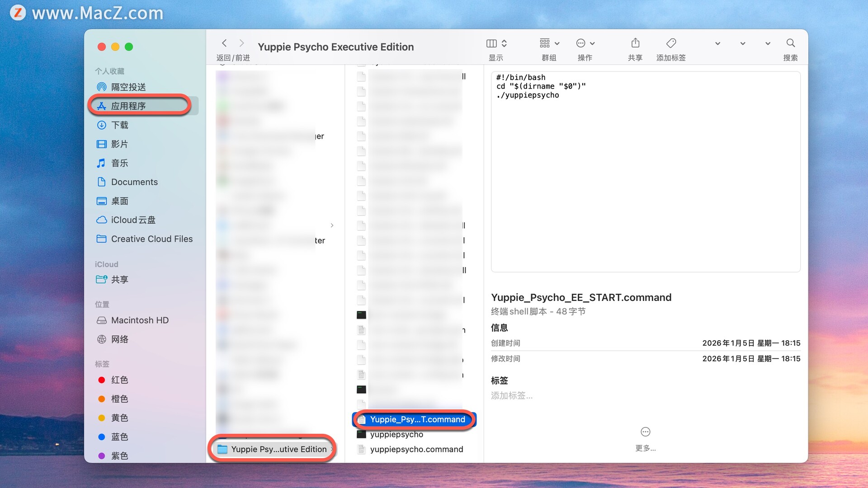Screen dimensions: 868x488
Task: Click the column view display icon
Action: pos(491,43)
